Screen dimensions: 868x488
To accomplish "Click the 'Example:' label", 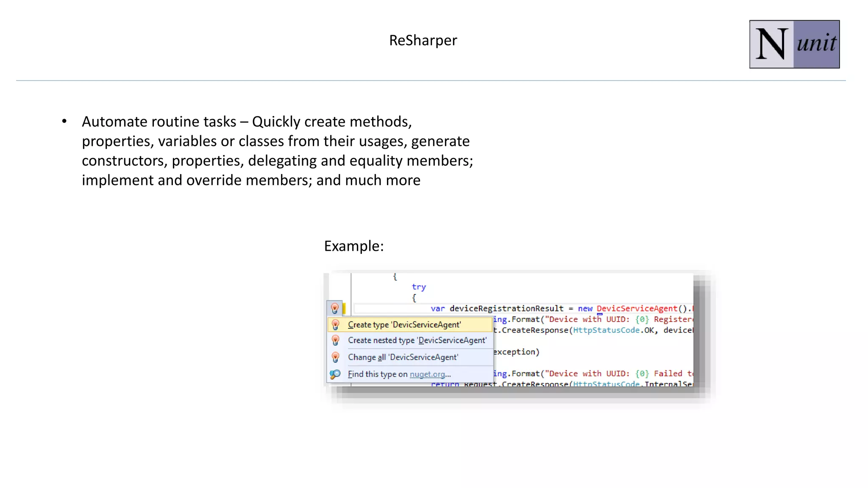I will 354,246.
